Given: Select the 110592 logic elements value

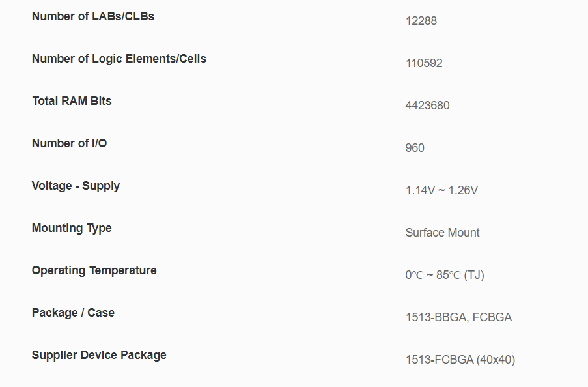Looking at the screenshot, I should coord(424,63).
